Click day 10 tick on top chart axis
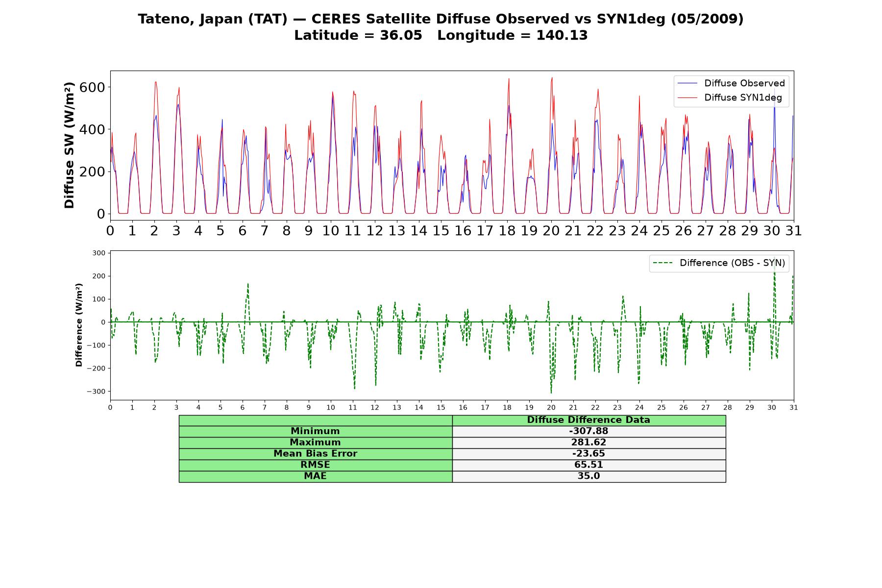This screenshot has height=588, width=882. (x=331, y=231)
